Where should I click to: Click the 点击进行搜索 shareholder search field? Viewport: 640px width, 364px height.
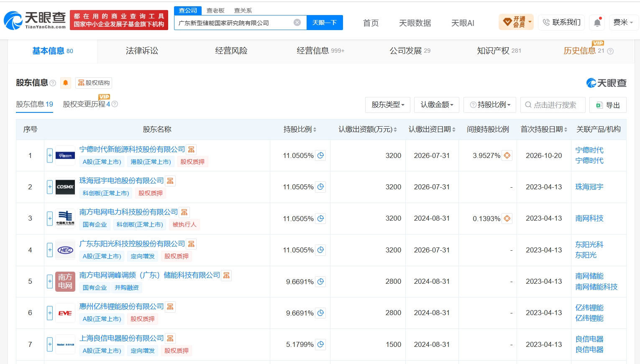pyautogui.click(x=553, y=105)
